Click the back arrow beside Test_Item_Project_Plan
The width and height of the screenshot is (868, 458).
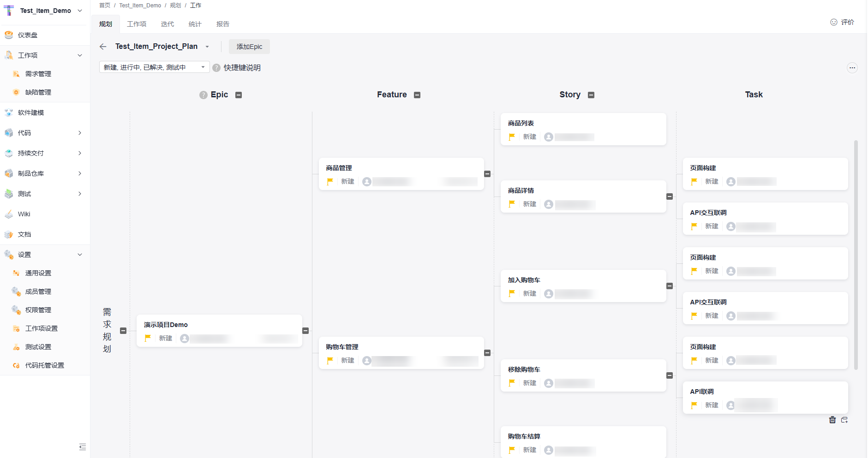(103, 47)
